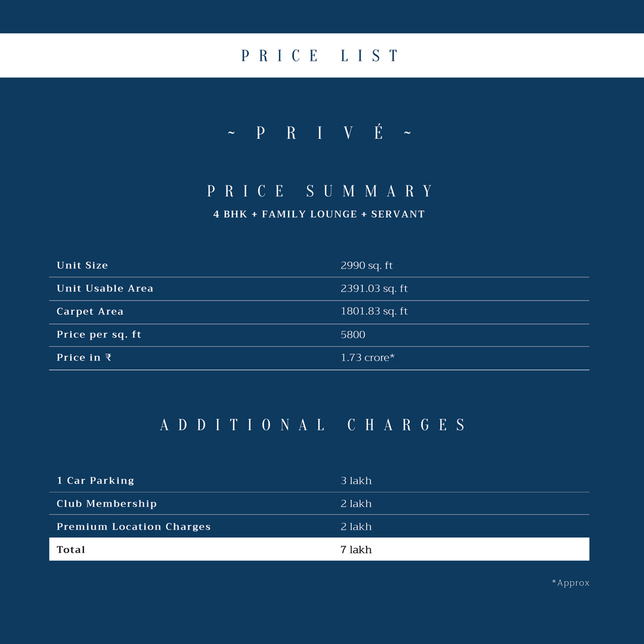Viewport: 644px width, 644px height.
Task: Select the Premium Location Charges label
Action: (x=134, y=527)
